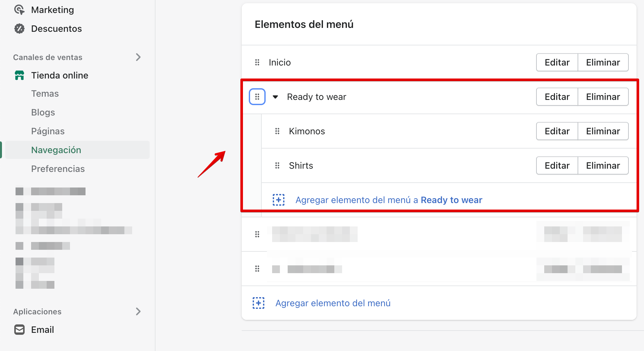Open the Temas menu item
This screenshot has height=351, width=644.
click(x=45, y=93)
